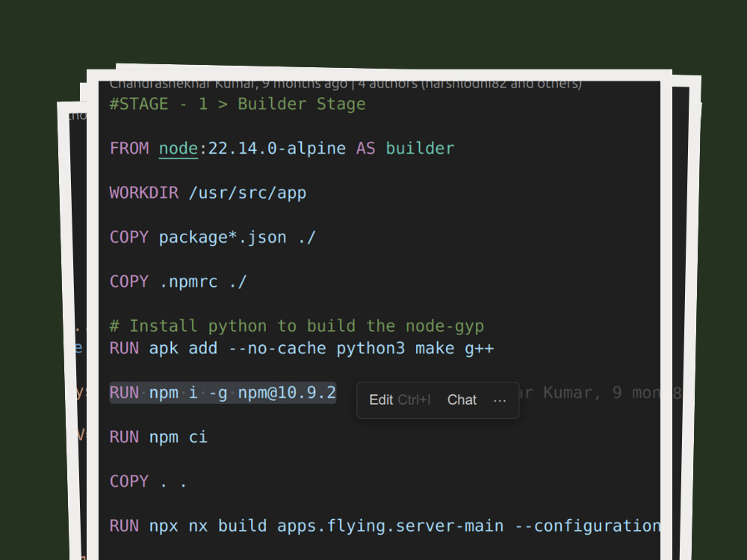Click the 'RUN npx nx build' line
The height and width of the screenshot is (560, 747).
click(x=385, y=526)
